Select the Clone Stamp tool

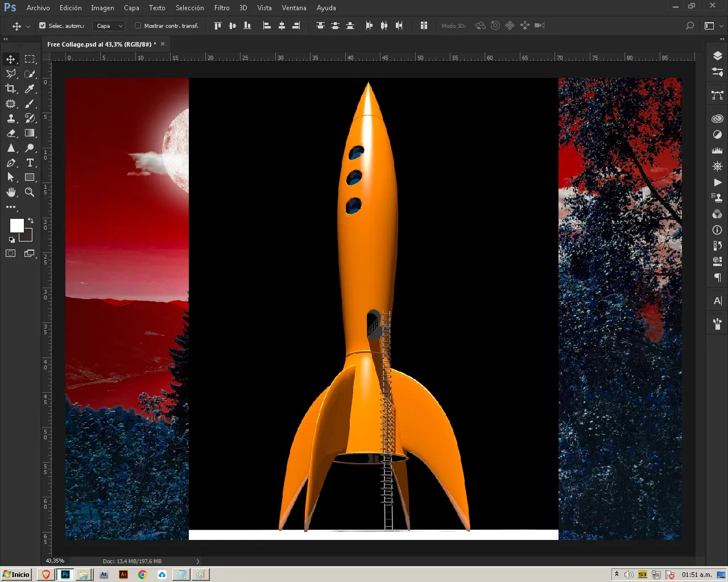click(11, 118)
